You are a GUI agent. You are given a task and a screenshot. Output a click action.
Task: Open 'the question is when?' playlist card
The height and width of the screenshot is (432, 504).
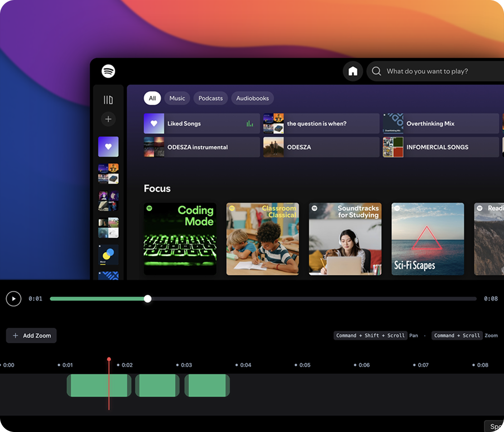[321, 123]
